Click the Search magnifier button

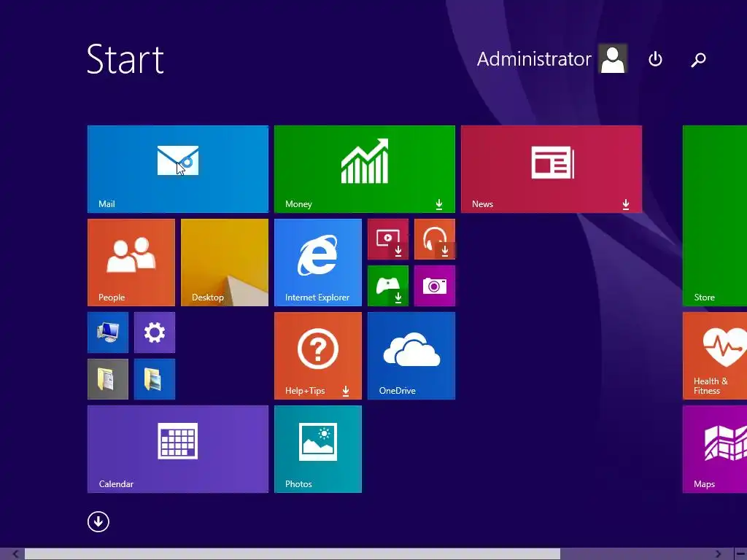click(698, 60)
